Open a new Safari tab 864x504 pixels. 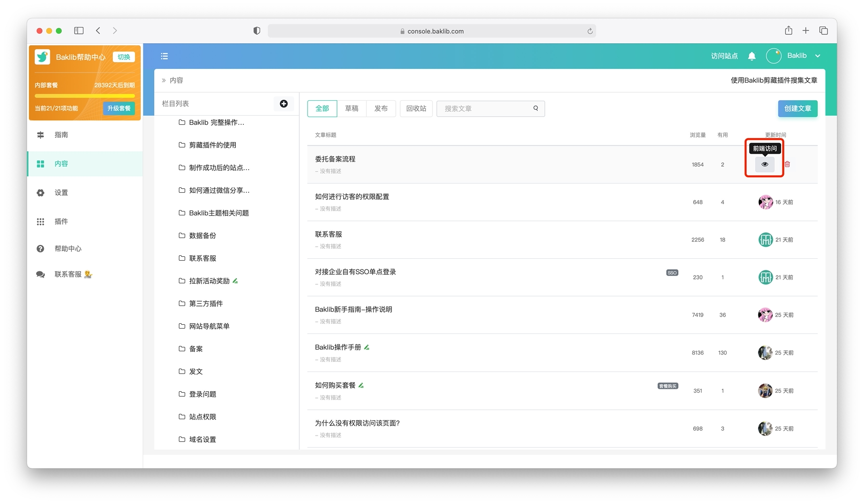(806, 30)
